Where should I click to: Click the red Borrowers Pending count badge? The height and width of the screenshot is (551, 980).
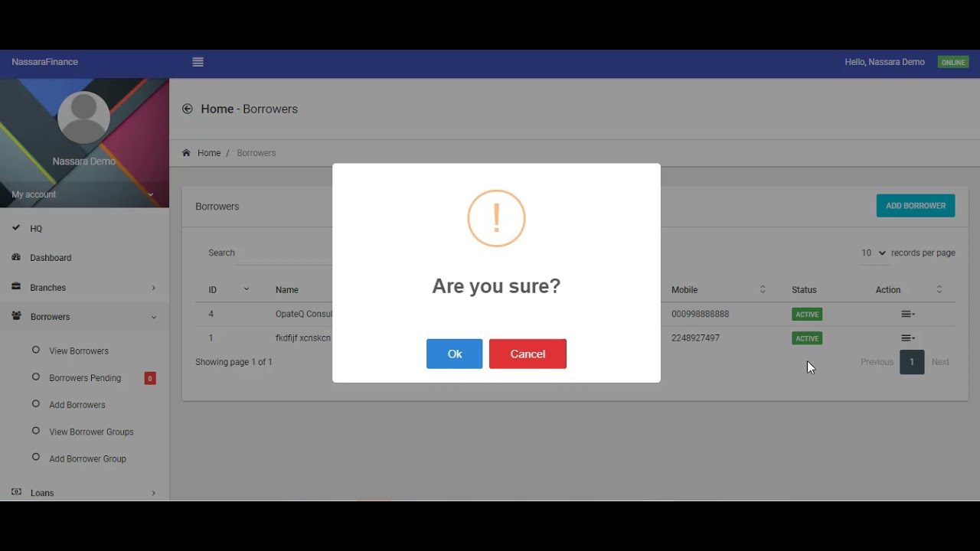[x=150, y=378]
